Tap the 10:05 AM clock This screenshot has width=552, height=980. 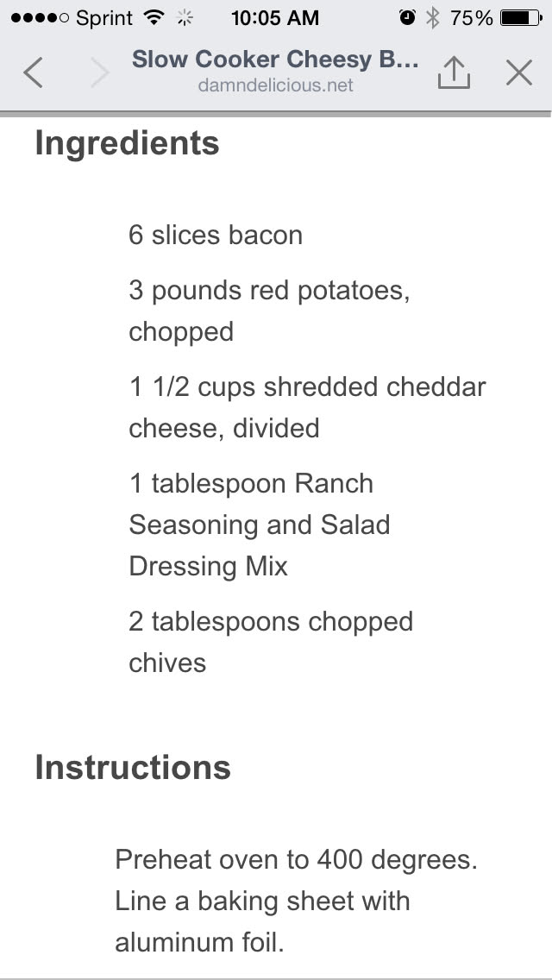click(275, 17)
